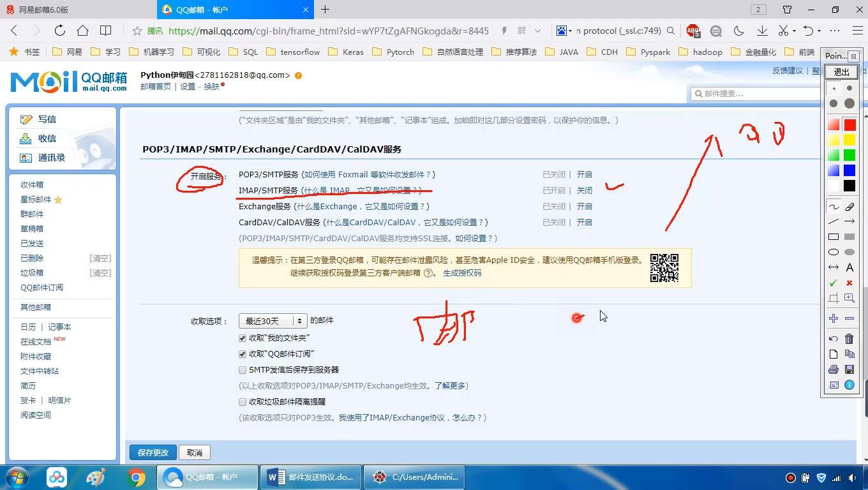868x490 pixels.
Task: Click the blue plus icon in Pointofix
Action: (834, 318)
